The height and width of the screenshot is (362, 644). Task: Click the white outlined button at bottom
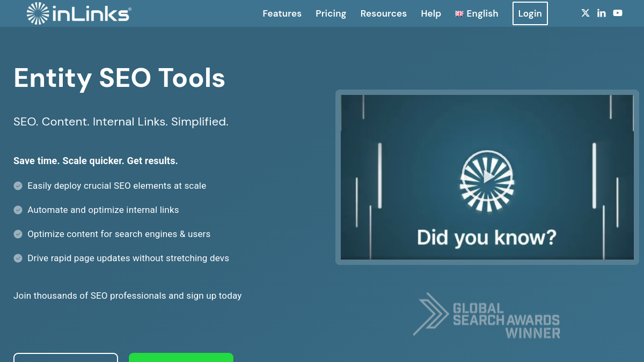click(65, 357)
